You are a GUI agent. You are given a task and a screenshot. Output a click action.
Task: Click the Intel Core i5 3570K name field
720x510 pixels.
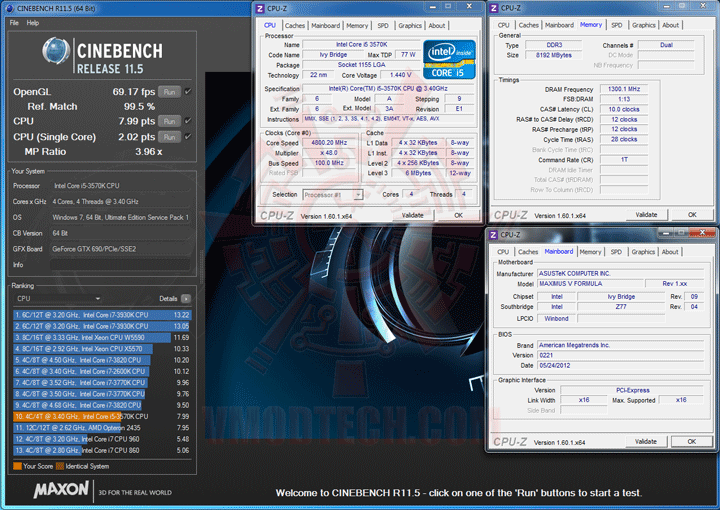(361, 45)
